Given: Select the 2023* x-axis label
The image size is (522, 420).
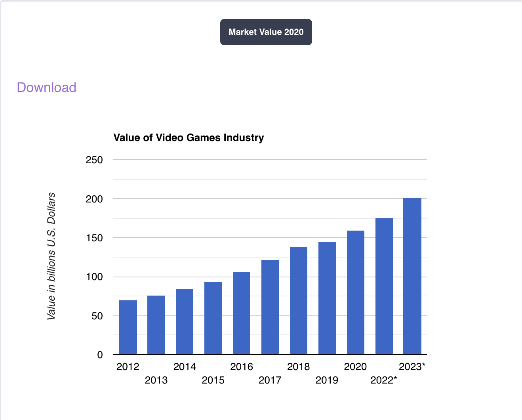Looking at the screenshot, I should coord(412,367).
